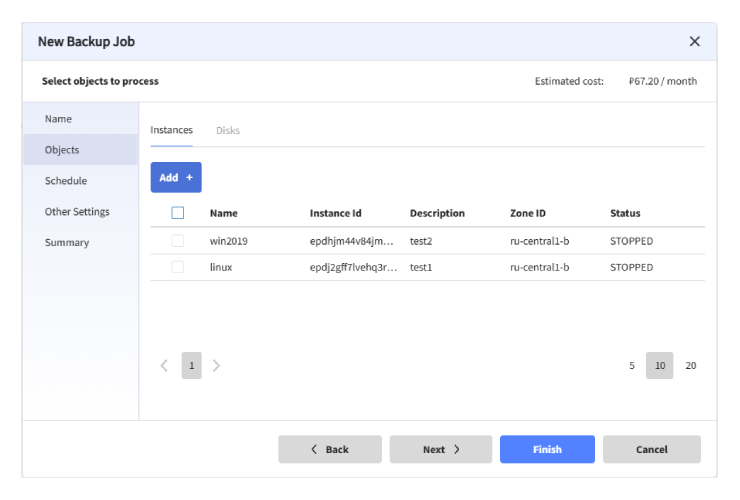Open the Name step in sidebar
Image resolution: width=740 pixels, height=500 pixels.
(58, 119)
